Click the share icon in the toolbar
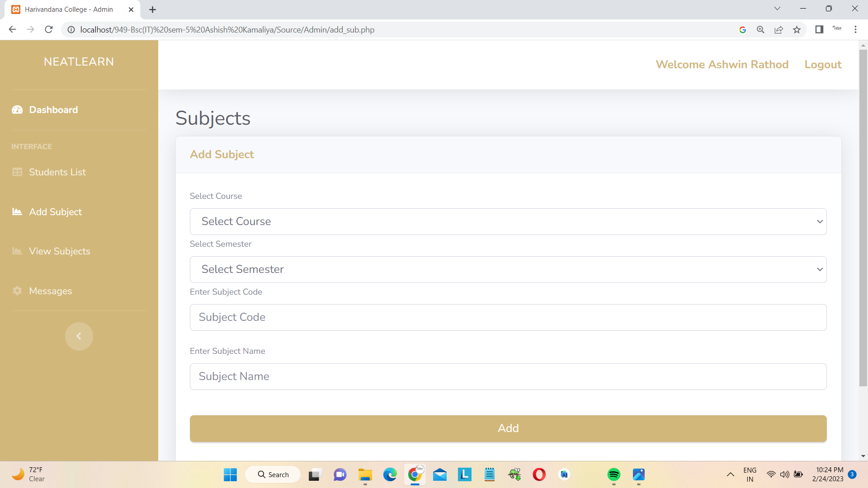This screenshot has width=868, height=488. point(778,29)
